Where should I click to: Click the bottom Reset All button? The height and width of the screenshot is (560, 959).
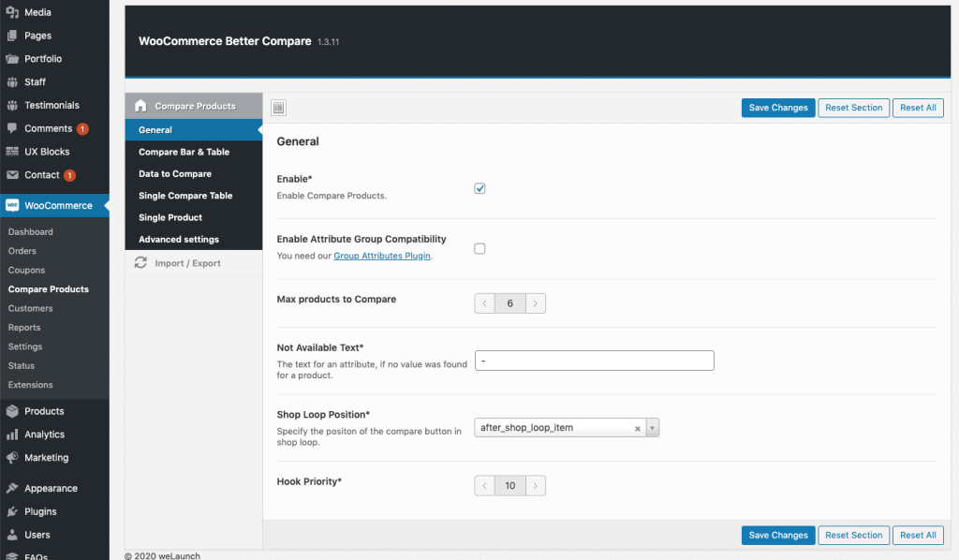(918, 535)
